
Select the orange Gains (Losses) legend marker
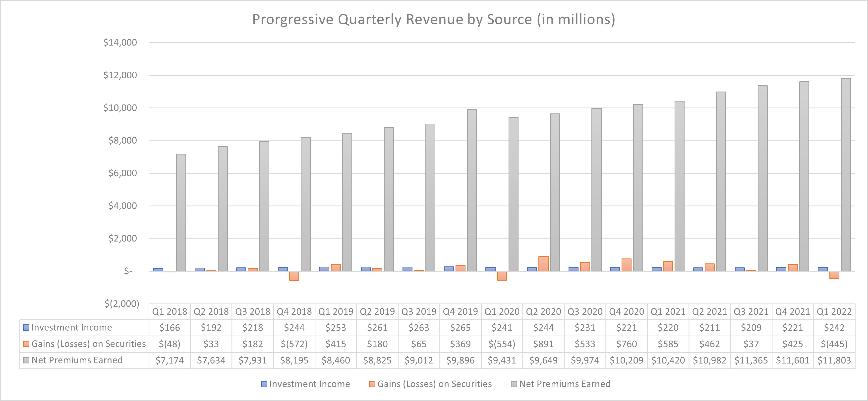click(372, 384)
